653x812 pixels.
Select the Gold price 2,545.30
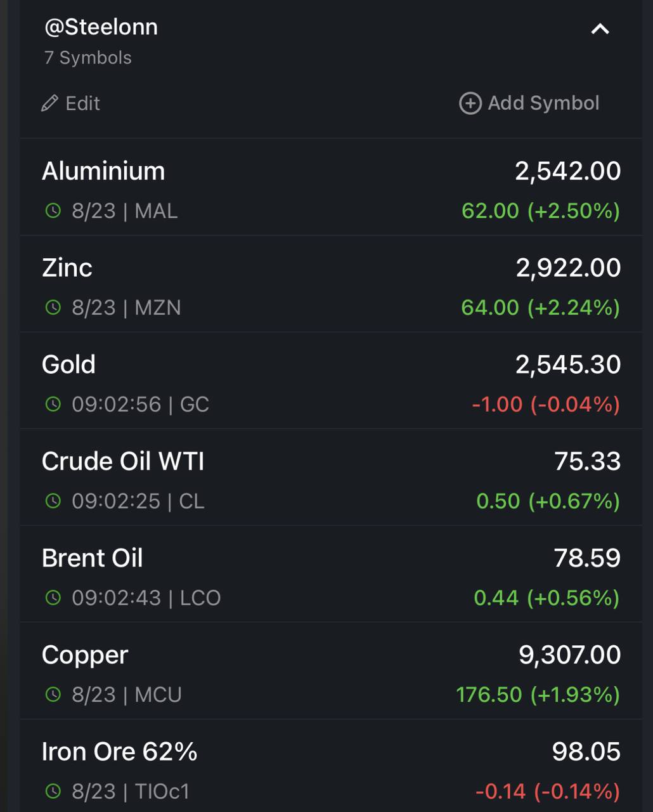[x=568, y=365]
